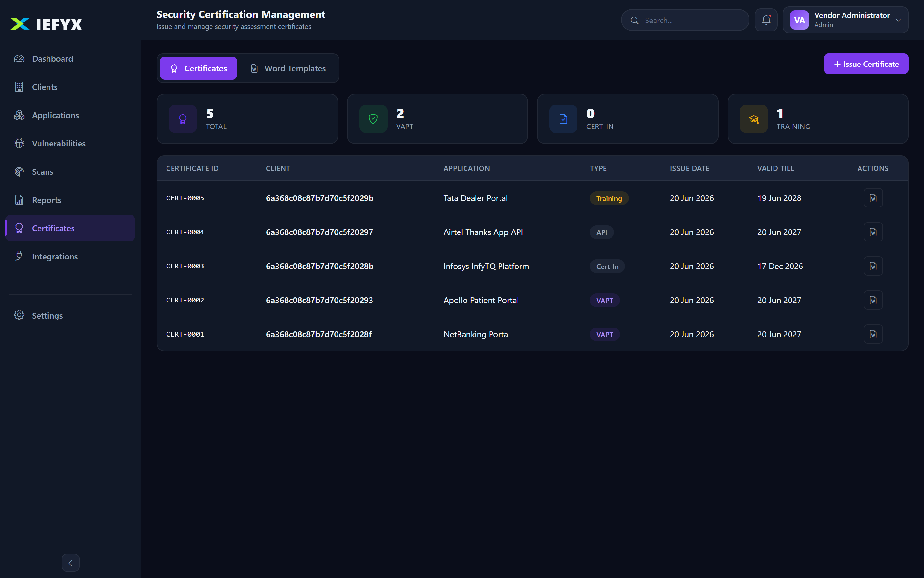Click the IEFYX logo icon

click(x=20, y=24)
